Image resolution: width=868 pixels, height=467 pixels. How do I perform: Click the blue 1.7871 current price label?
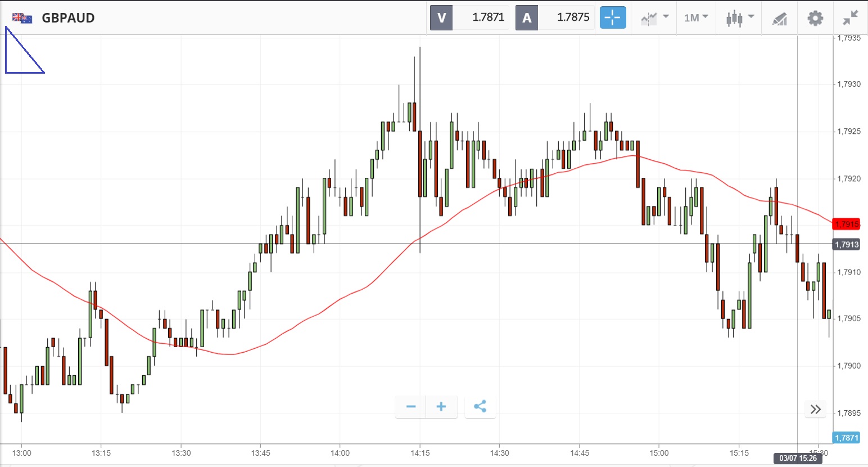click(x=846, y=438)
